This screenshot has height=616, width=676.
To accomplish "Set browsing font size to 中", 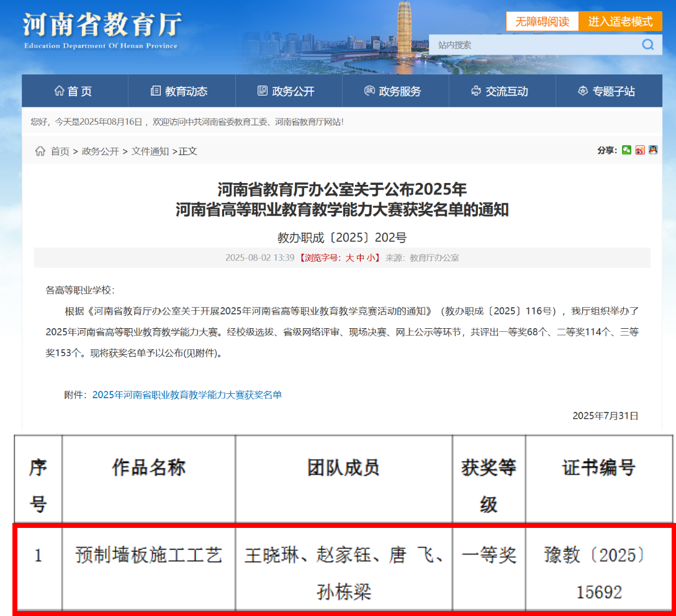I will [x=361, y=258].
